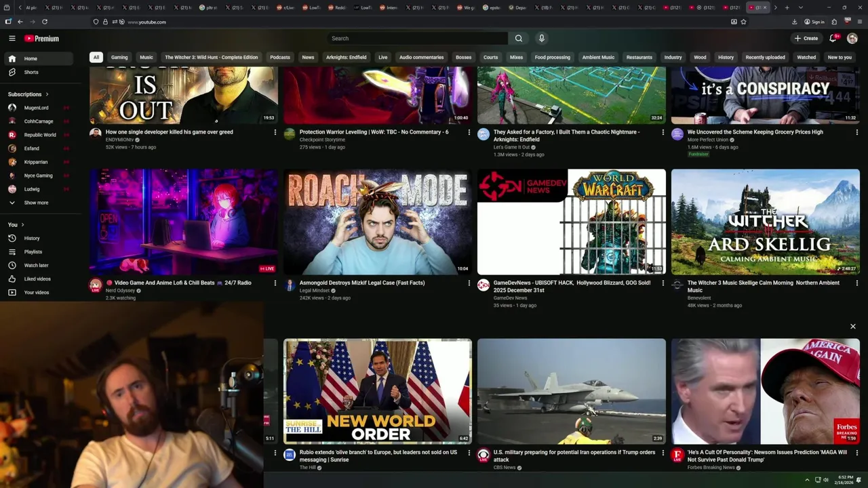Select the Ambient Music filter chip

click(598, 58)
